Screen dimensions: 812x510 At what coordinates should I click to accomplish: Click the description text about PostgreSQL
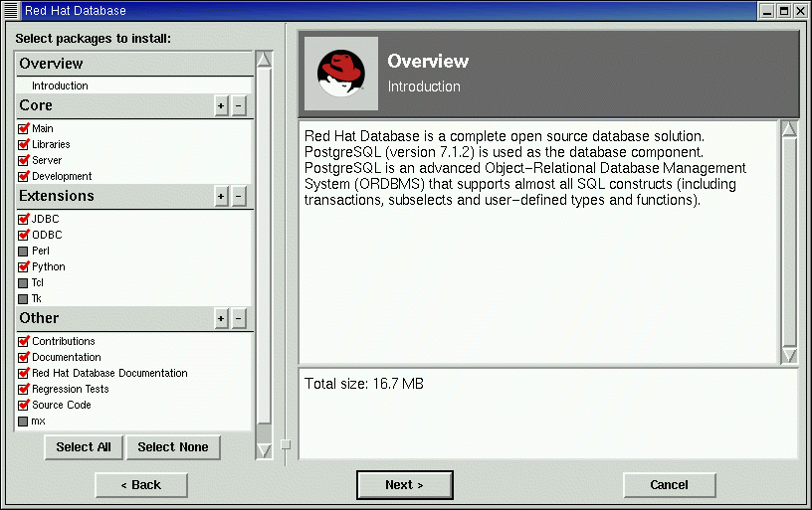tap(525, 168)
